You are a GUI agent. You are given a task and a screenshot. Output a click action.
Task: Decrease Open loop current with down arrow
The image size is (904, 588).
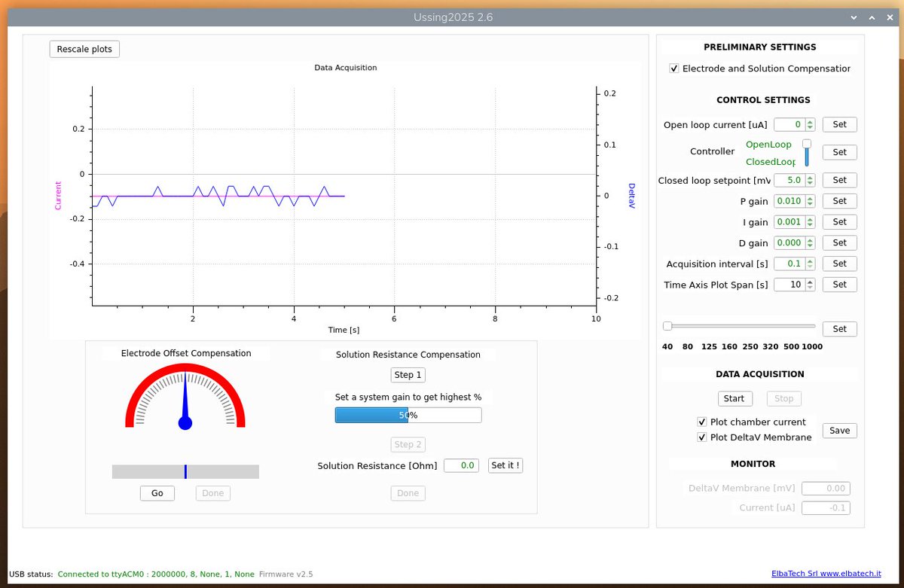coord(810,128)
